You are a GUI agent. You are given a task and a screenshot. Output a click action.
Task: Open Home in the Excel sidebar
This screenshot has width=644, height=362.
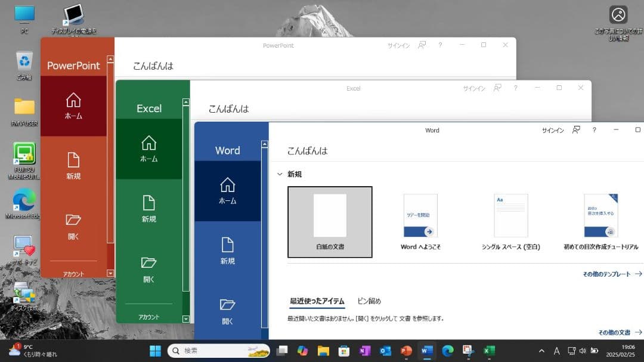[x=148, y=148]
